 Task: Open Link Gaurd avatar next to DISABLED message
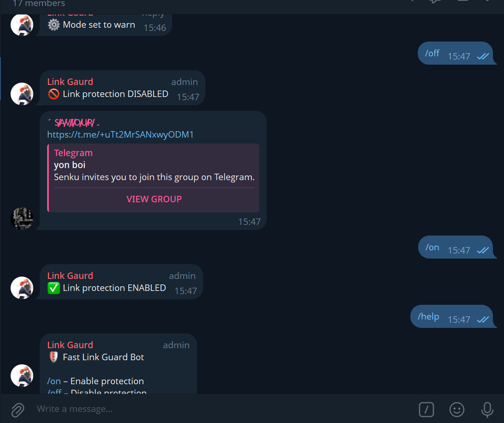point(22,94)
